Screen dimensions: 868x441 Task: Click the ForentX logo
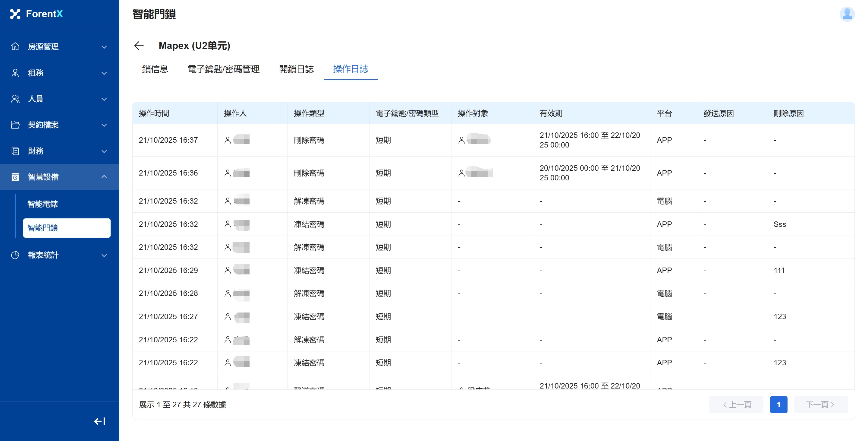[36, 14]
